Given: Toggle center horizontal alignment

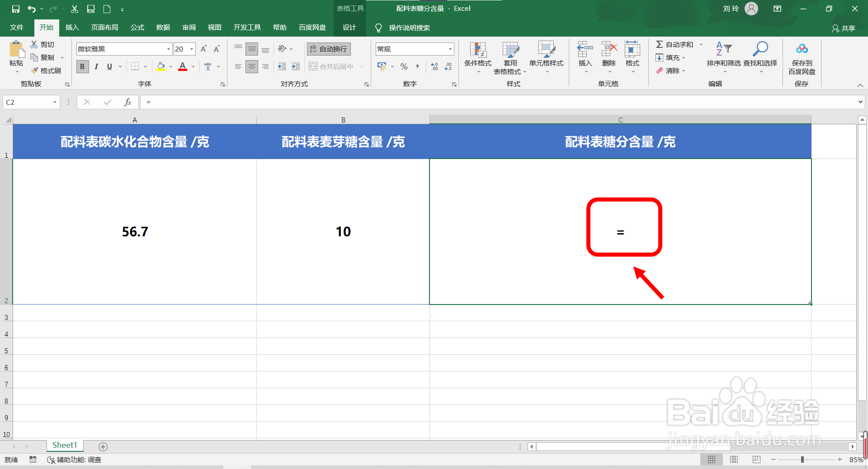Looking at the screenshot, I should point(252,66).
